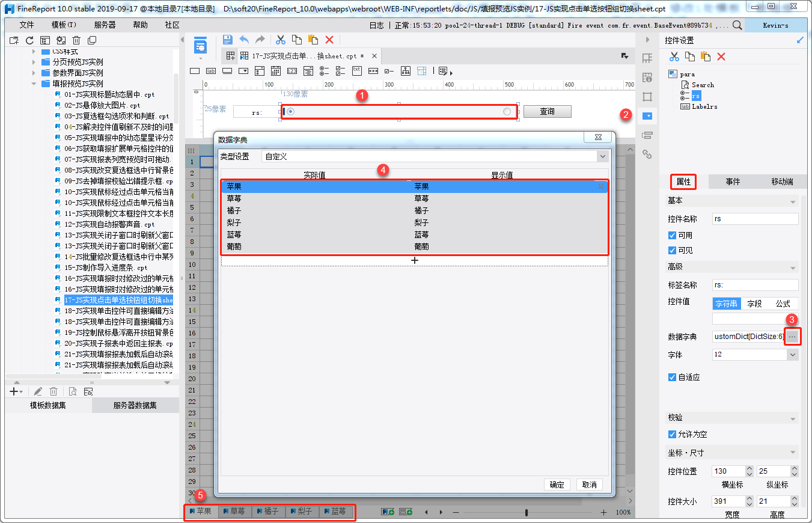Toggle the 可见 checkbox
Image resolution: width=812 pixels, height=523 pixels.
673,250
